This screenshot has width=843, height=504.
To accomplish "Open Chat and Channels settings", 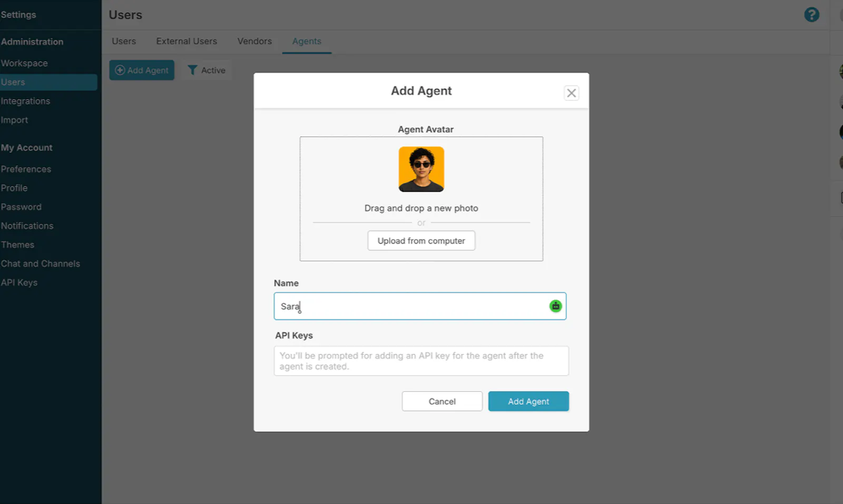I will pyautogui.click(x=40, y=264).
